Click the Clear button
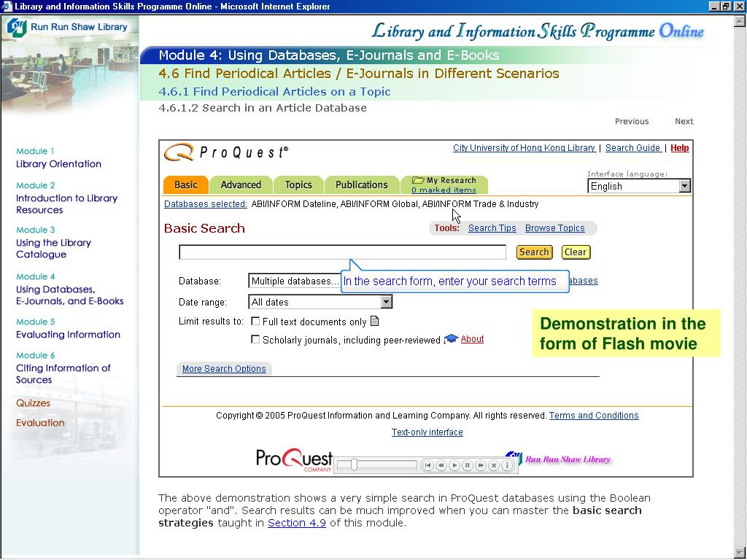 point(576,252)
